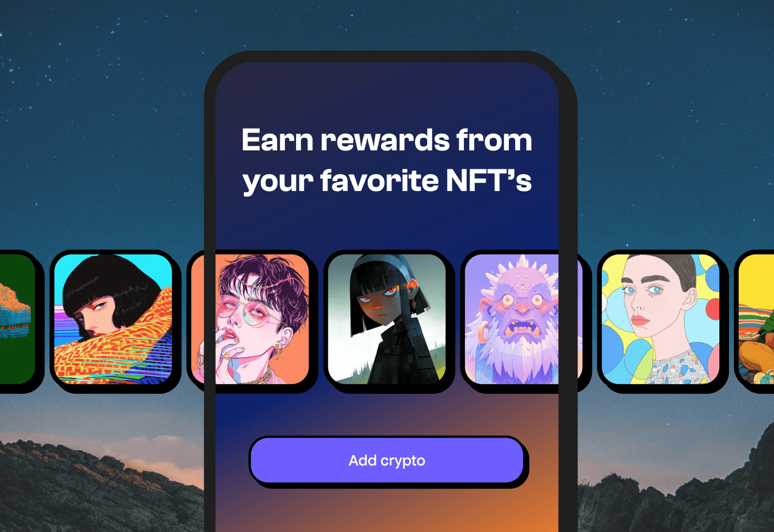Click the "your favorite NFT's" headline line
Screen dimensions: 774x532
tap(387, 181)
